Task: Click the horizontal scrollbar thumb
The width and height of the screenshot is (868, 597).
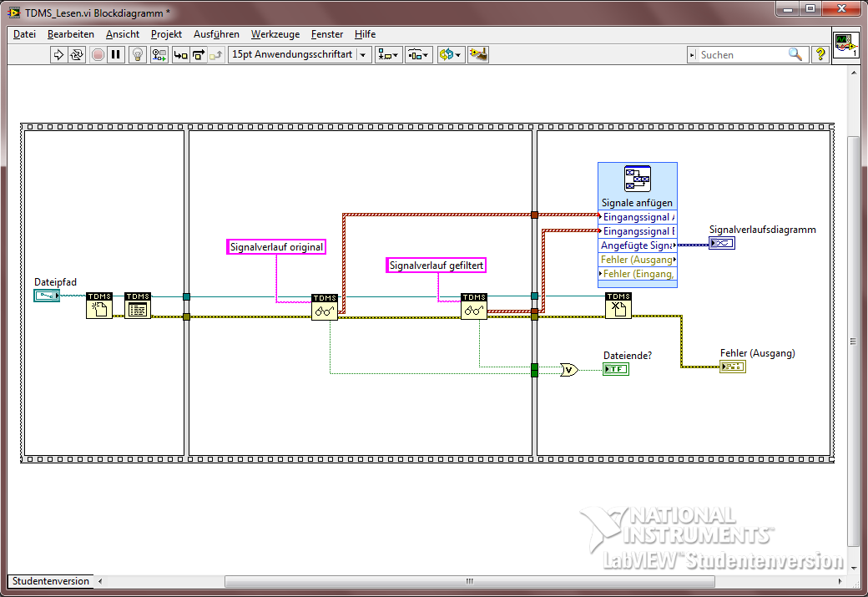Action: click(x=469, y=581)
